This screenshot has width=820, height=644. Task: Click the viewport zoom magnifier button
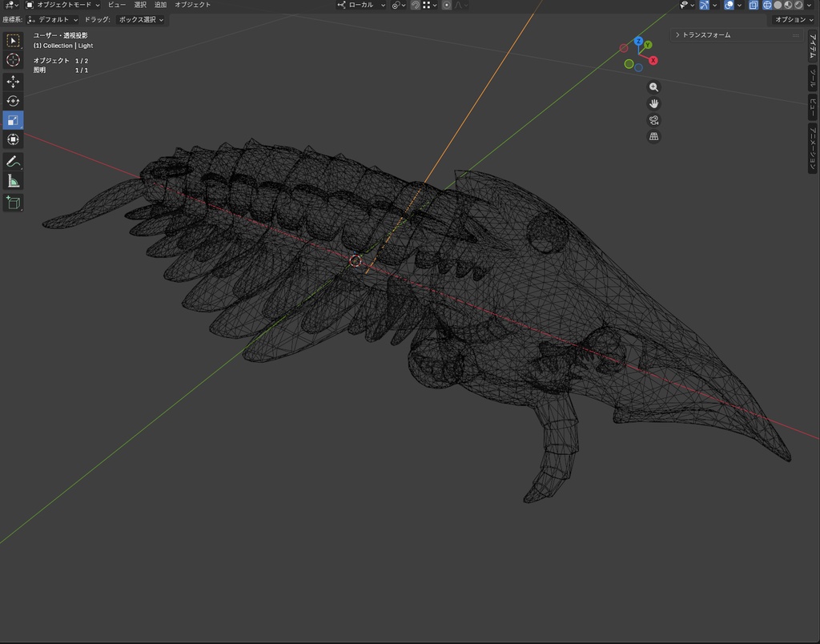pyautogui.click(x=653, y=87)
